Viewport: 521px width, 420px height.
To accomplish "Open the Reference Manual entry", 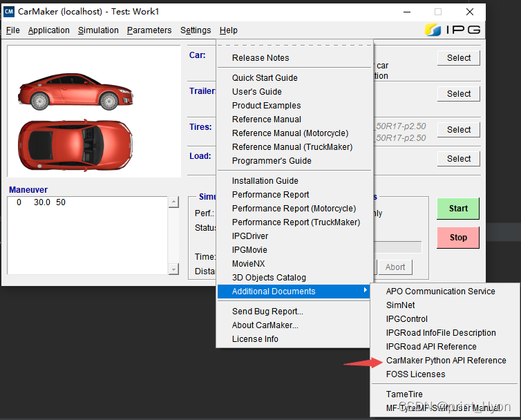I will 294,120.
